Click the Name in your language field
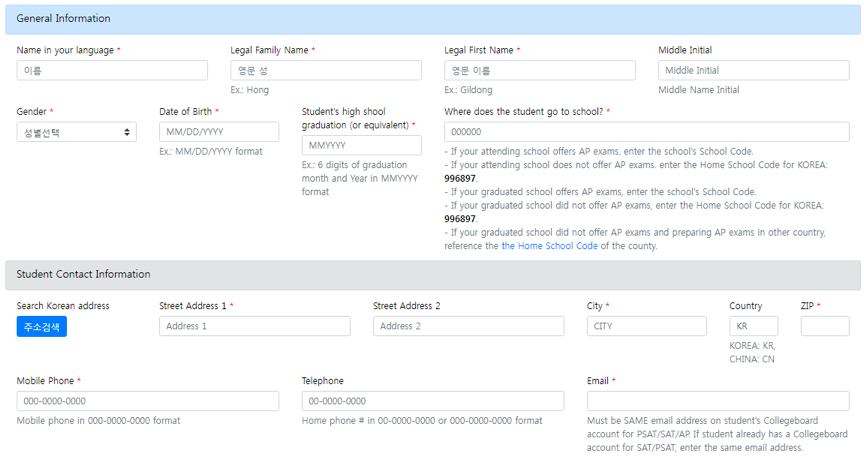This screenshot has width=864, height=460. pos(112,70)
